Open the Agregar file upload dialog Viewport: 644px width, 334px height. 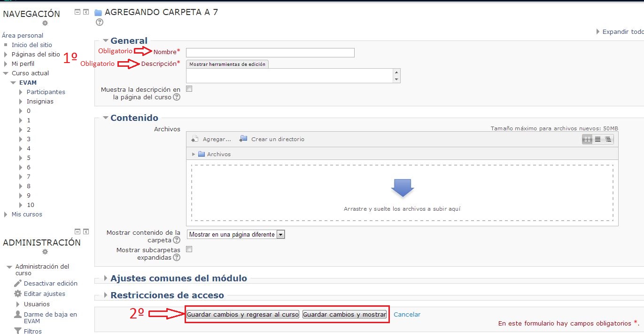click(213, 139)
